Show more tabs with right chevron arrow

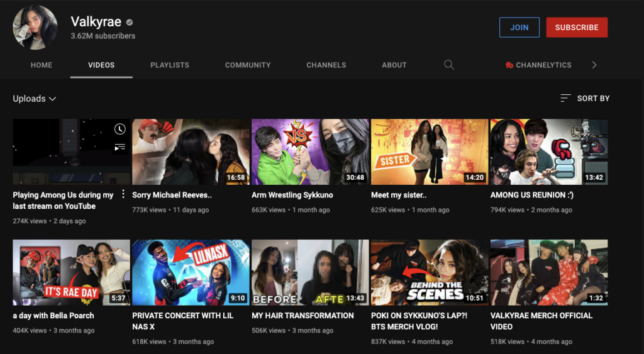point(594,65)
